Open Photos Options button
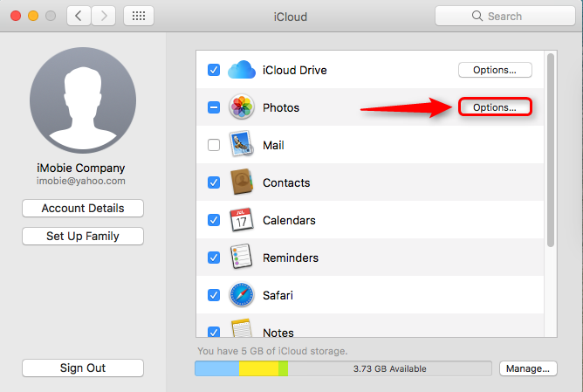 click(495, 107)
